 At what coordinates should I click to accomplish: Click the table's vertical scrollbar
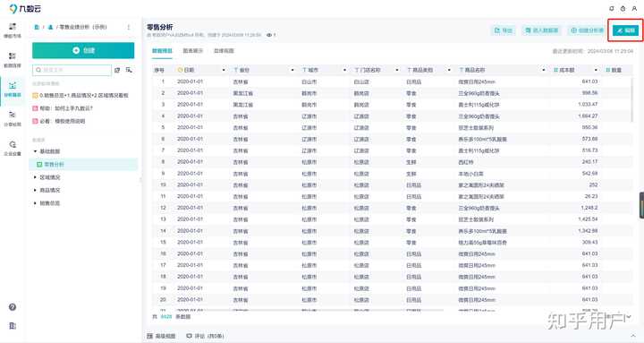pyautogui.click(x=632, y=101)
